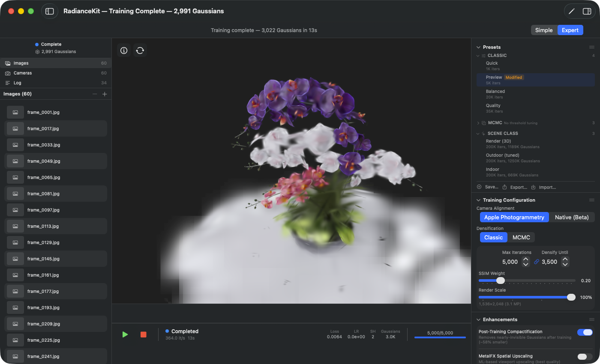
Task: Collapse the Presets section
Action: click(478, 47)
